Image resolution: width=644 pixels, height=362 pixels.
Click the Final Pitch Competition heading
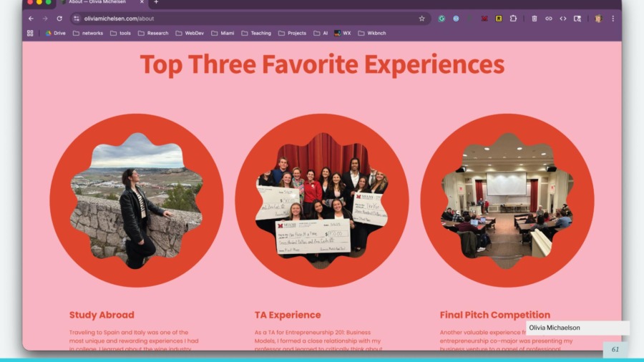click(495, 315)
